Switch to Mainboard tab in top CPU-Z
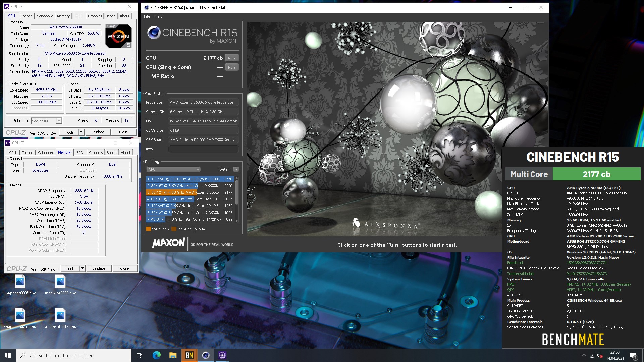The height and width of the screenshot is (362, 644). tap(45, 16)
